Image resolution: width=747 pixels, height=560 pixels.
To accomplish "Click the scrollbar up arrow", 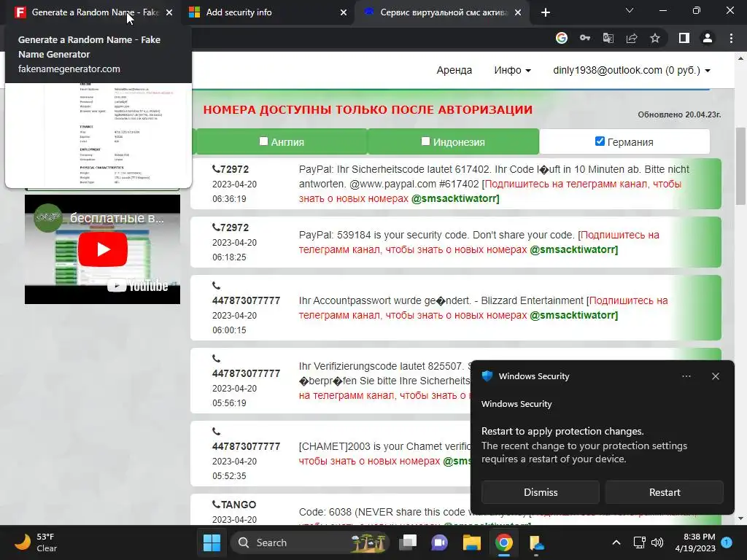I will pyautogui.click(x=740, y=58).
